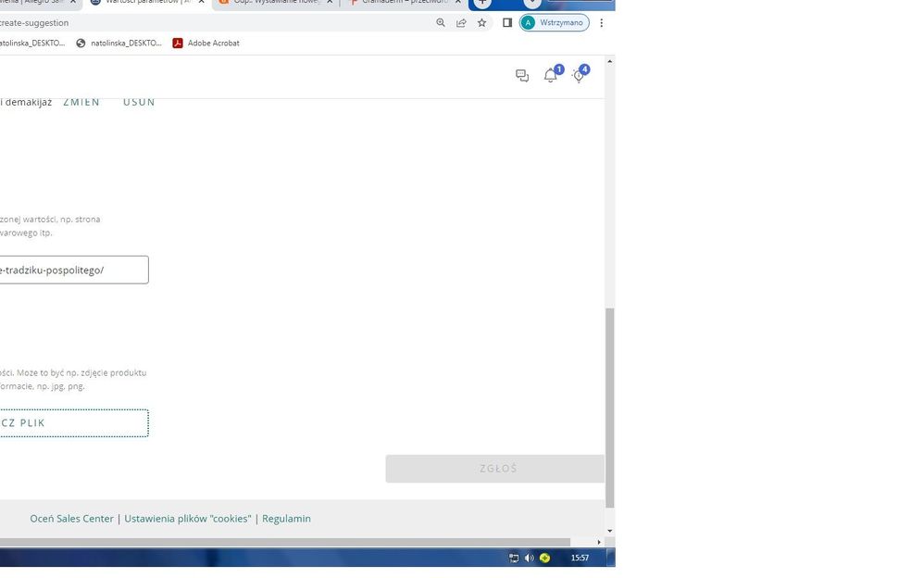Viewport: 924px width, 578px height.
Task: Click the horizontal scrollbar at page bottom
Action: point(278,542)
